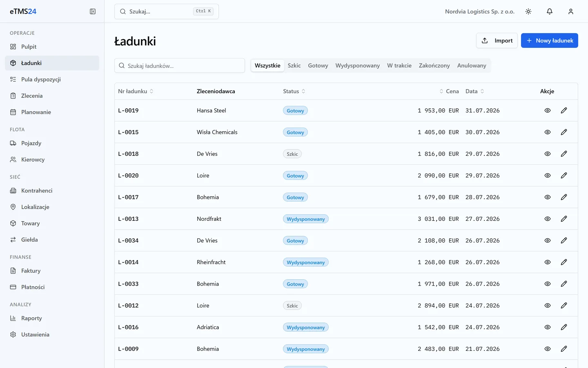Viewport: 588px width, 368px height.
Task: Edit load L-0017 pencil icon
Action: [564, 197]
